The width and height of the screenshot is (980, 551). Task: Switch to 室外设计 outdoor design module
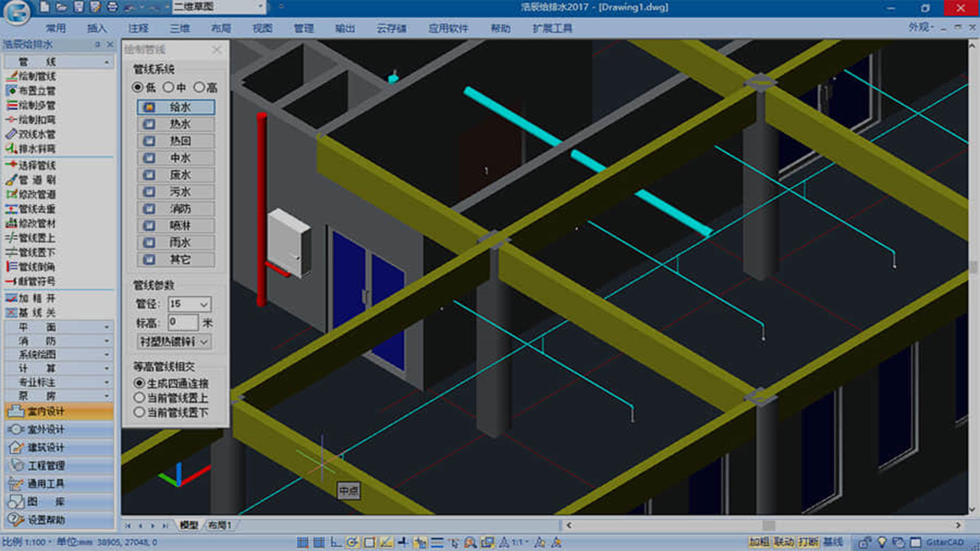pyautogui.click(x=46, y=429)
